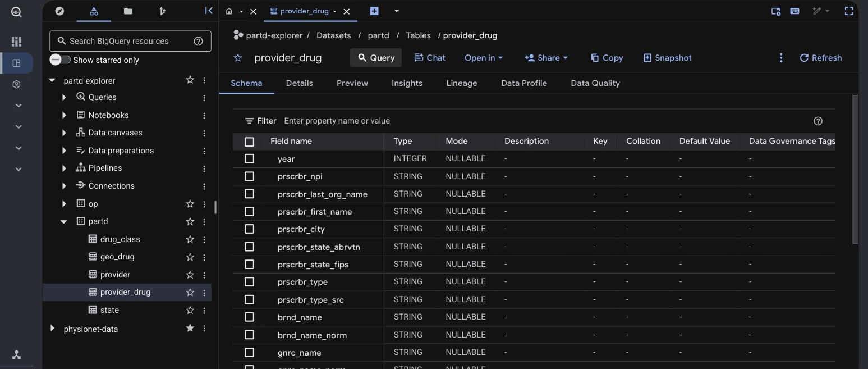Check the prscrbr_type field checkbox
Viewport: 868px width, 369px height.
click(250, 282)
